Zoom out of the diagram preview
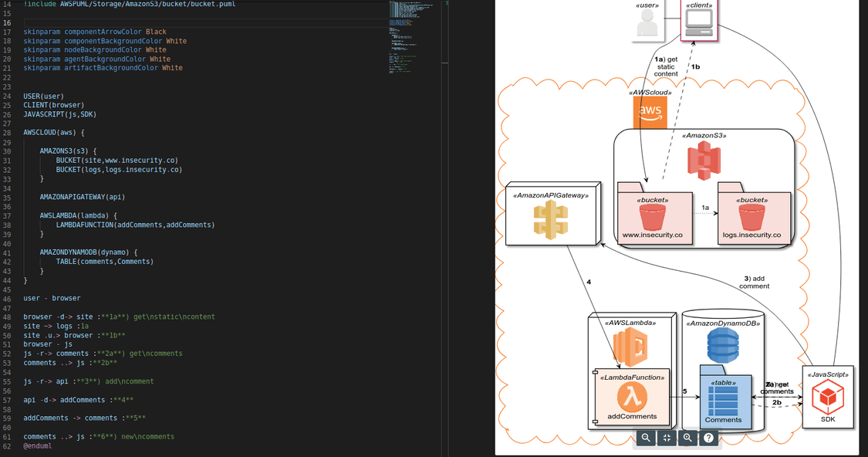Viewport: 868px width, 457px height. 646,438
